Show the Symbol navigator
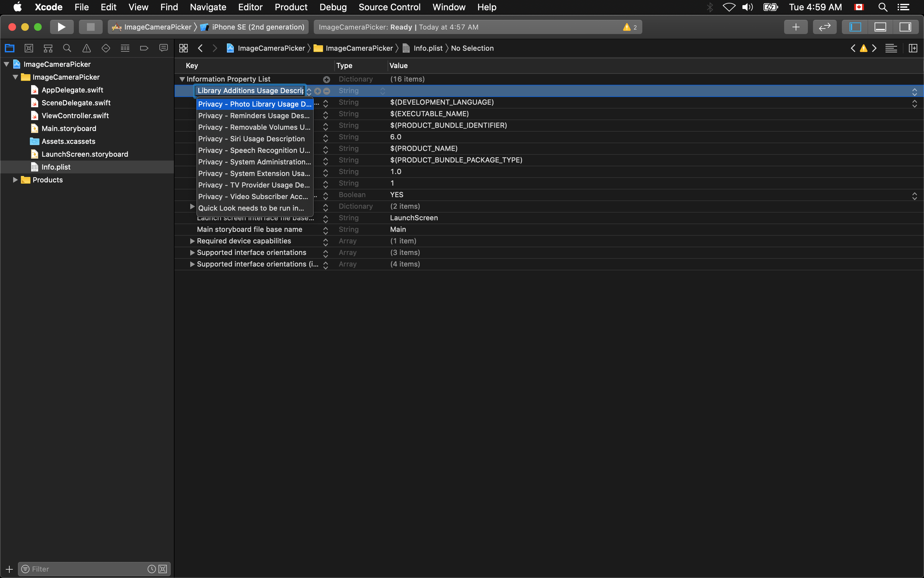This screenshot has width=924, height=578. 48,48
